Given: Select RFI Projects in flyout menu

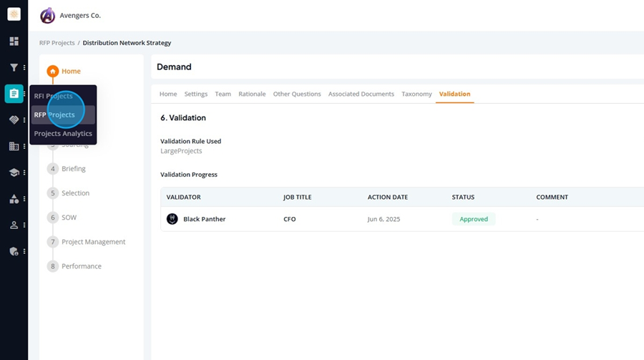Looking at the screenshot, I should (63, 96).
